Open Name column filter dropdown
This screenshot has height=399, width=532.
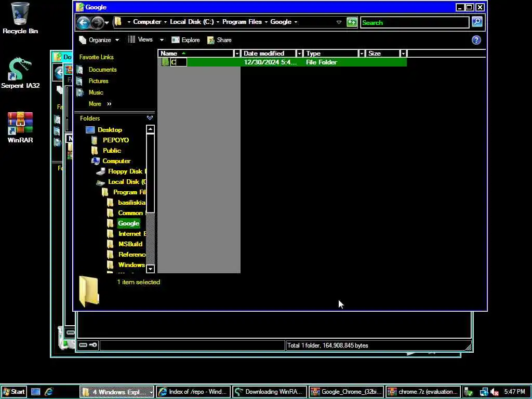(x=237, y=54)
